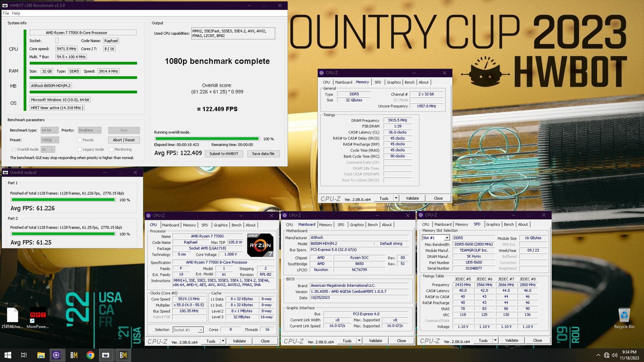Enable the Pmode checkbox
This screenshot has width=644, height=362.
[x=79, y=140]
